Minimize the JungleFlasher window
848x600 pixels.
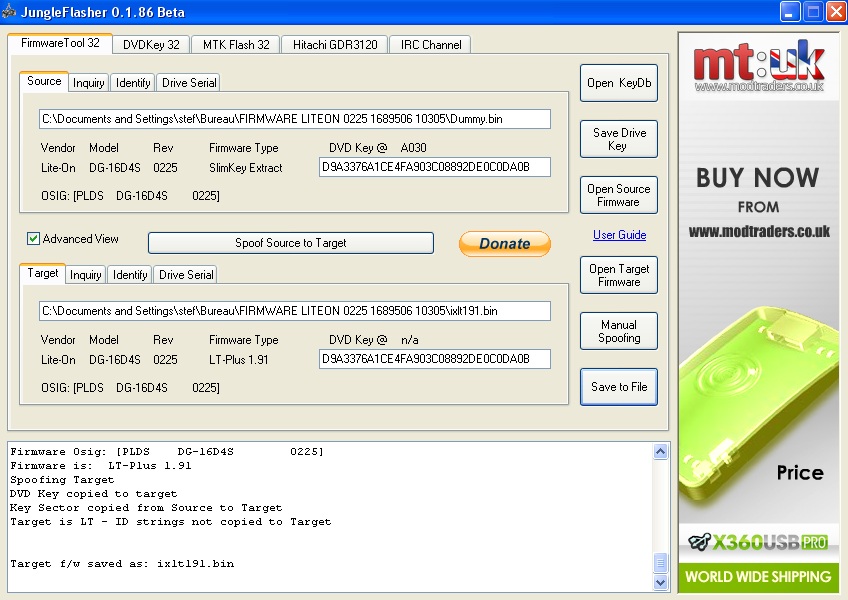pyautogui.click(x=790, y=11)
